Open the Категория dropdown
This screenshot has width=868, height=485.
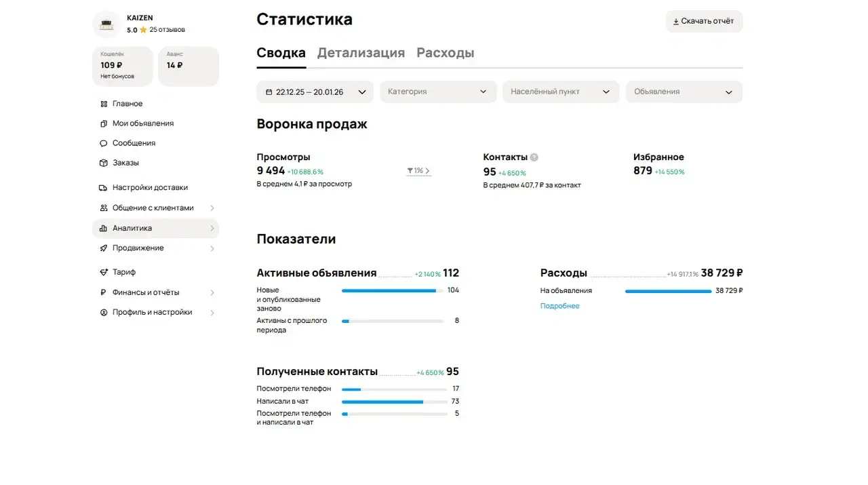point(438,92)
